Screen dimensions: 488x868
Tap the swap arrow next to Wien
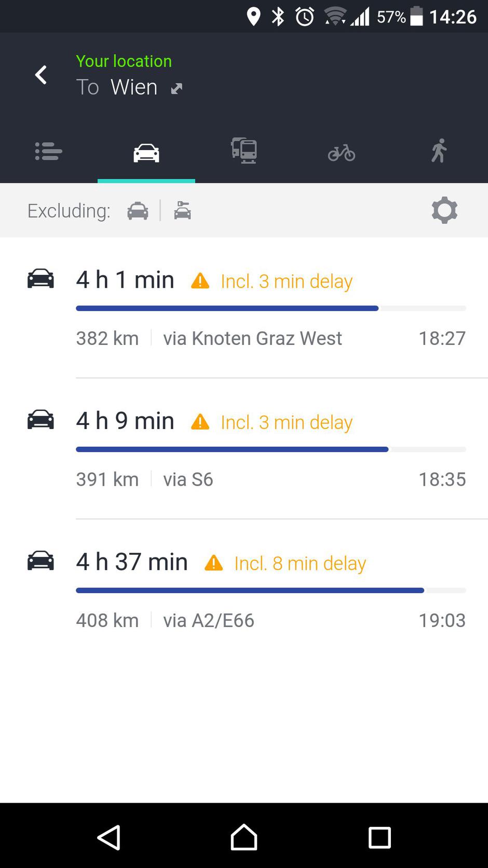[177, 89]
